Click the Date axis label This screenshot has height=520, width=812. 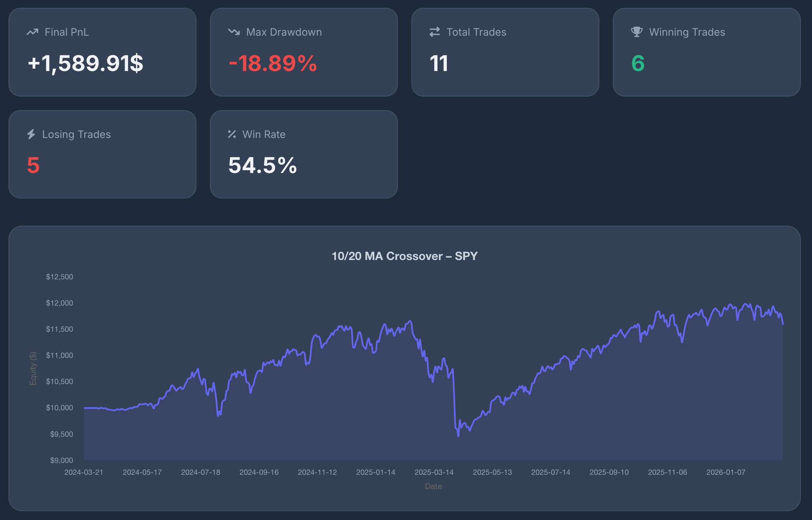coord(433,486)
